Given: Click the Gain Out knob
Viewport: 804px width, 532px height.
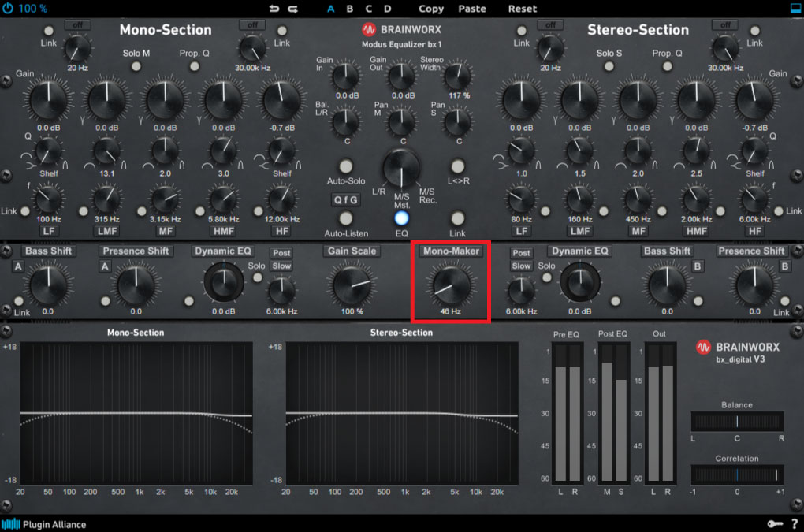Looking at the screenshot, I should (x=402, y=76).
